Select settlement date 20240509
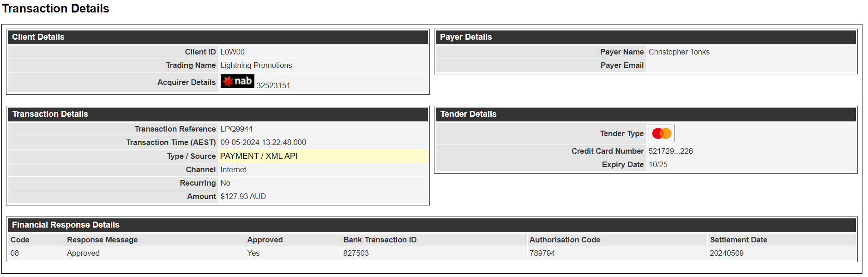Screen dimensions: 868x277 click(727, 253)
